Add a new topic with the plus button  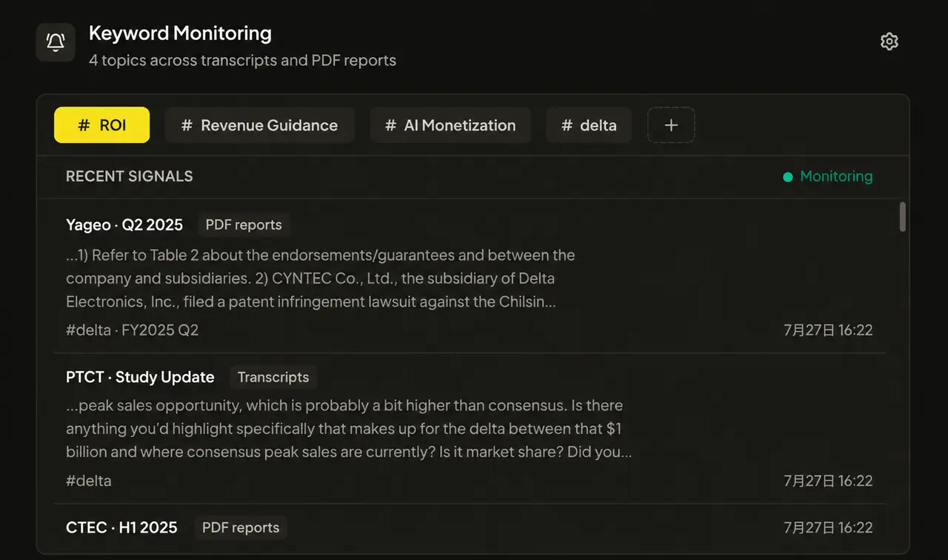671,125
